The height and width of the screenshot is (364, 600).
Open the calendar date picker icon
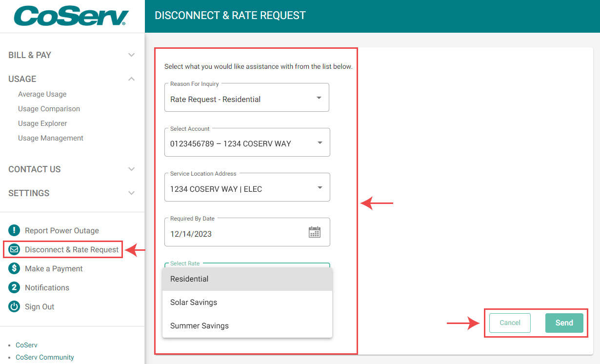pyautogui.click(x=315, y=232)
